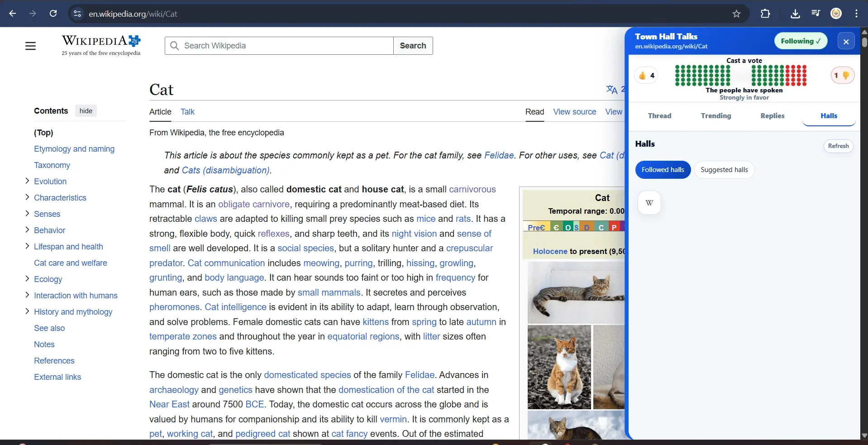Screen dimensions: 868x445
Task: Reload the page with the refresh icon
Action: click(x=53, y=14)
